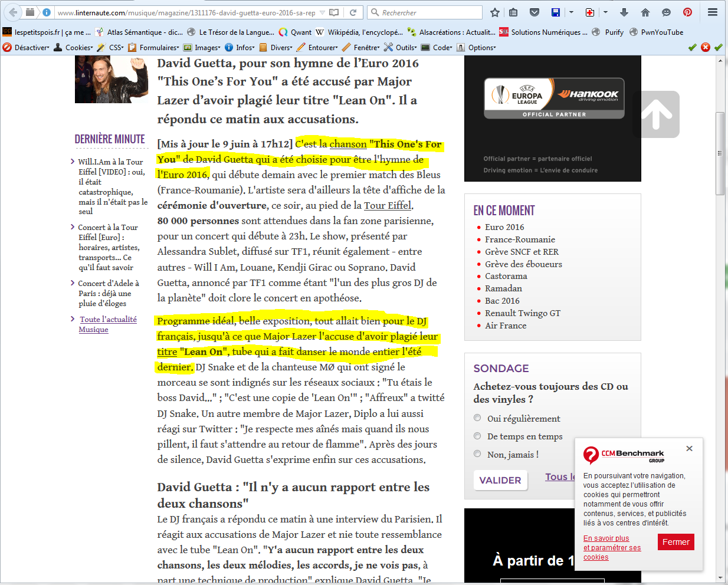Close the CCM Benchmark cookie popup with X
The image size is (728, 585).
(x=689, y=449)
